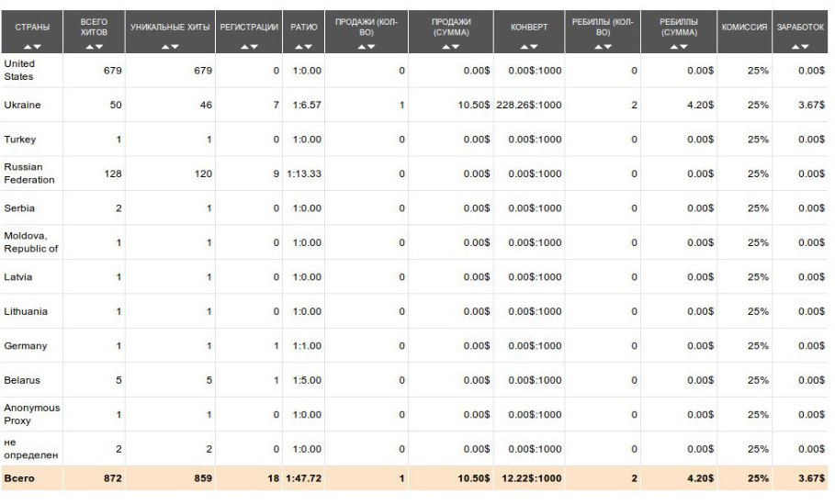Sort Конверт column descending arrow
Screen dimensions: 835x504
pos(534,46)
